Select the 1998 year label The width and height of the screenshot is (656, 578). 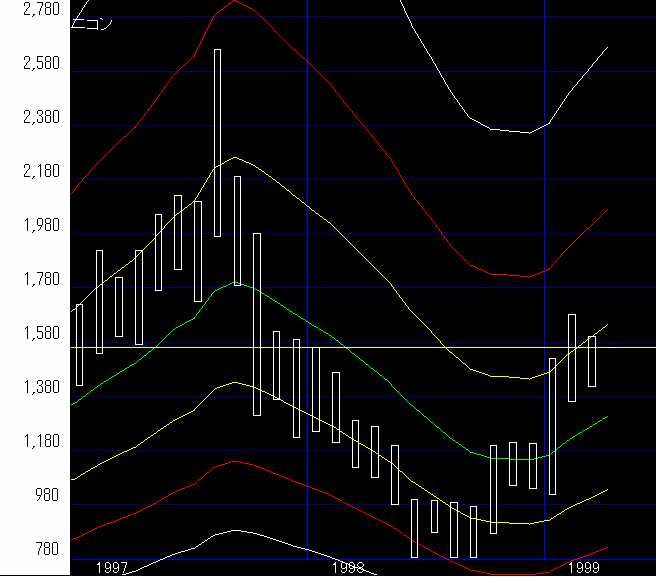tap(347, 568)
